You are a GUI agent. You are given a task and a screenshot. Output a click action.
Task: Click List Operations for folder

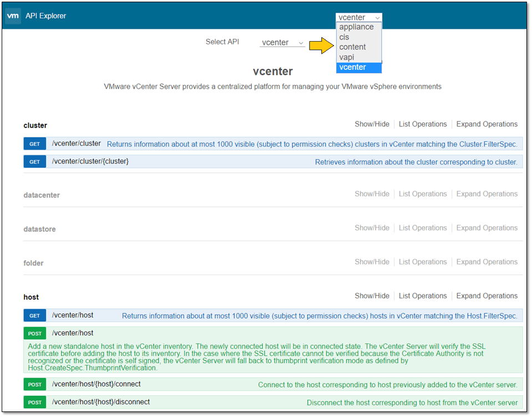422,262
